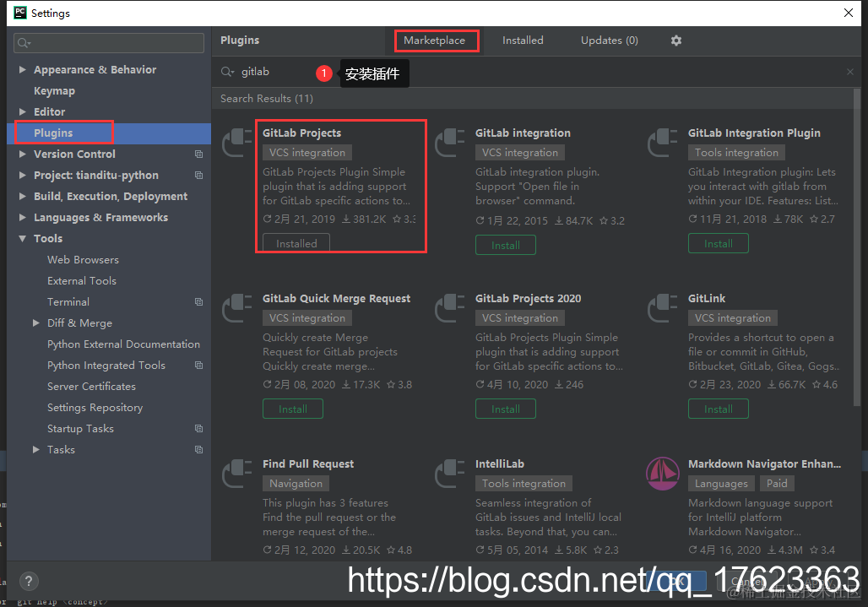This screenshot has height=607, width=868.
Task: Click project-level icon beside Tasks
Action: pyautogui.click(x=198, y=449)
